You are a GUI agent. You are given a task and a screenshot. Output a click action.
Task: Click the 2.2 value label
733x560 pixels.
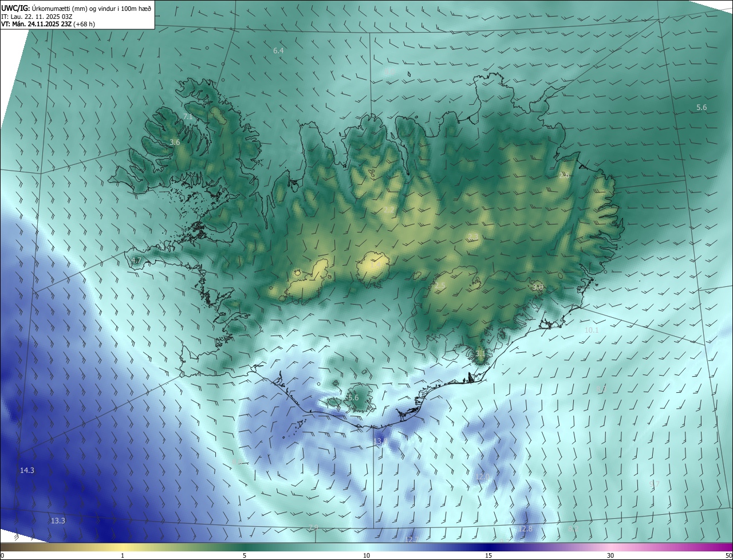388,210
